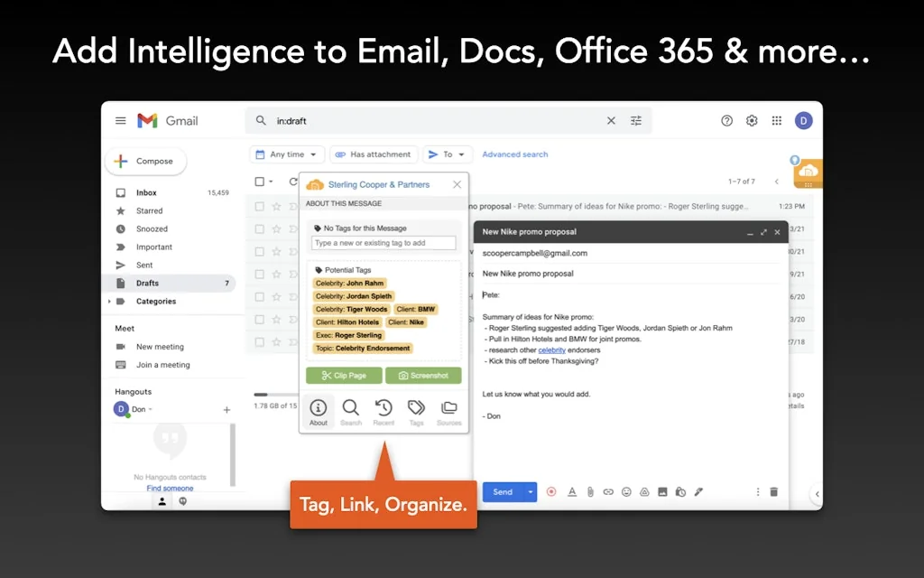Open the Snoozed folder
924x578 pixels.
[171, 228]
